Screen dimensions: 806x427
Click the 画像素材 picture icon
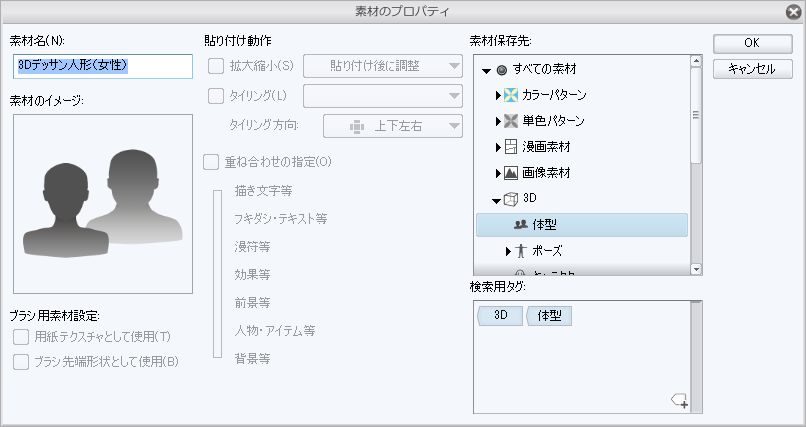click(x=510, y=173)
